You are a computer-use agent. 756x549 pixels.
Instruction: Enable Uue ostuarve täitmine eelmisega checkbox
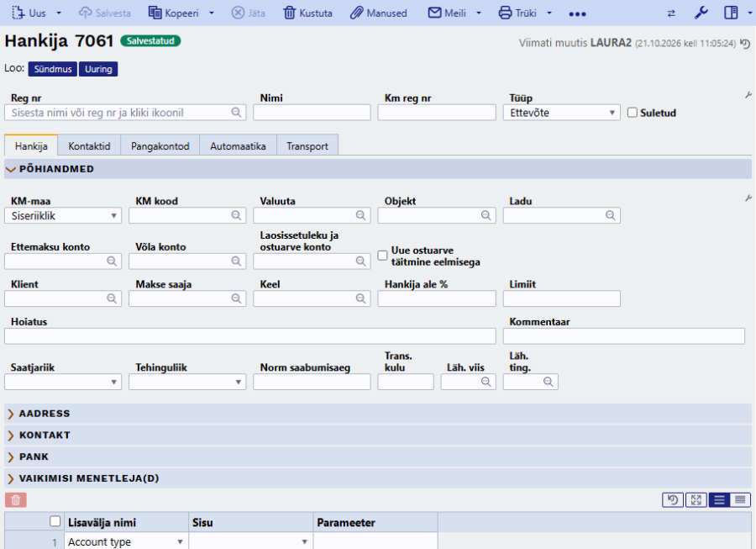pyautogui.click(x=382, y=256)
